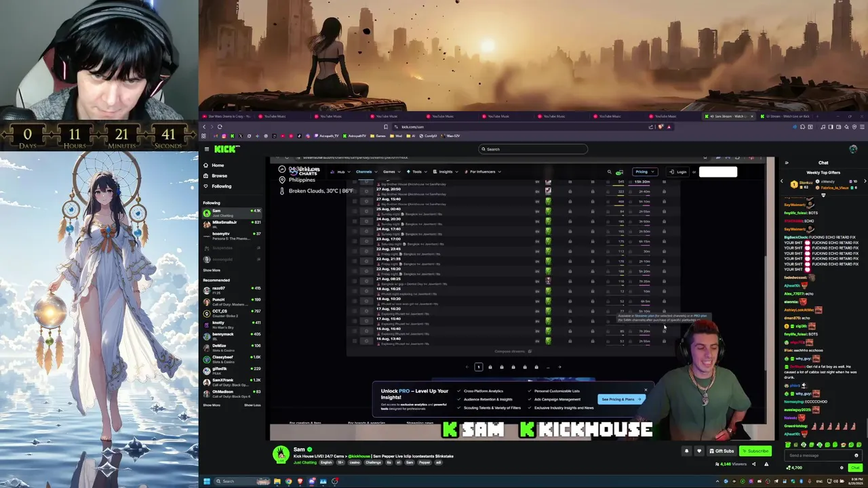Open the Kick profile avatar menu

pos(853,149)
